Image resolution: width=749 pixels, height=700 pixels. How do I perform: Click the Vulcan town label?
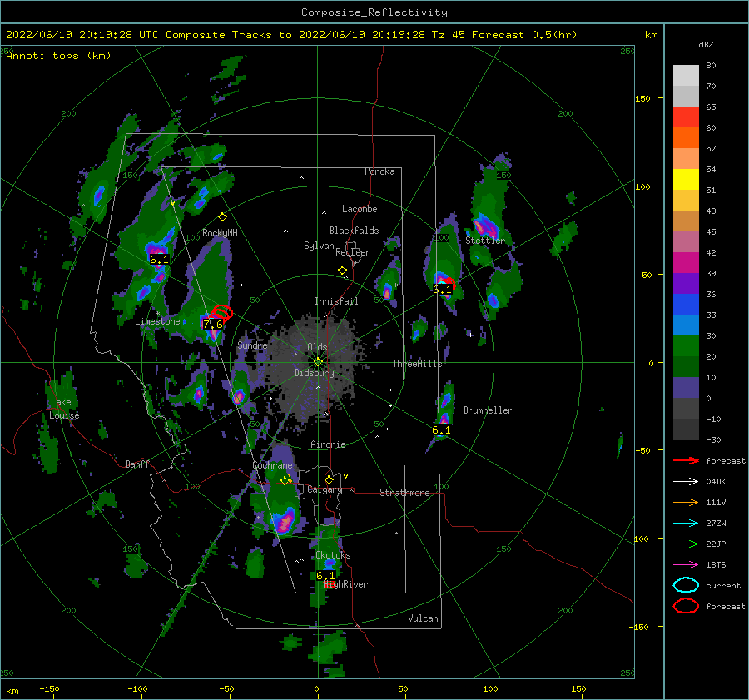pyautogui.click(x=423, y=618)
